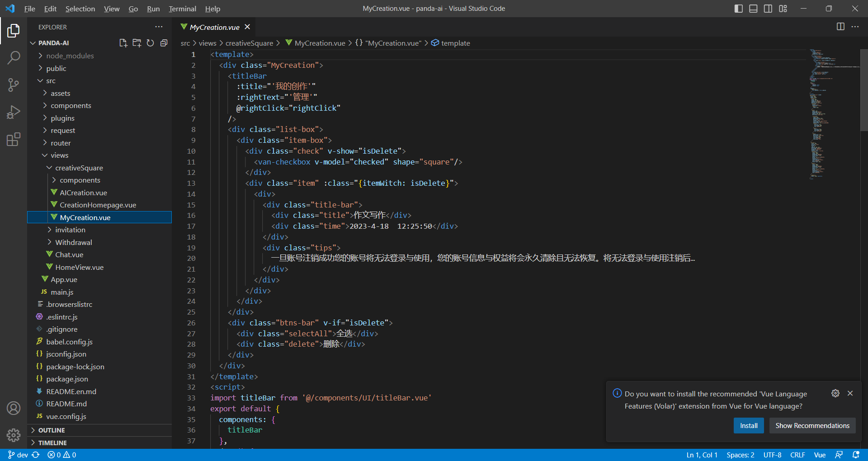Open the Customize Layout icon
The height and width of the screenshot is (461, 868).
(783, 9)
